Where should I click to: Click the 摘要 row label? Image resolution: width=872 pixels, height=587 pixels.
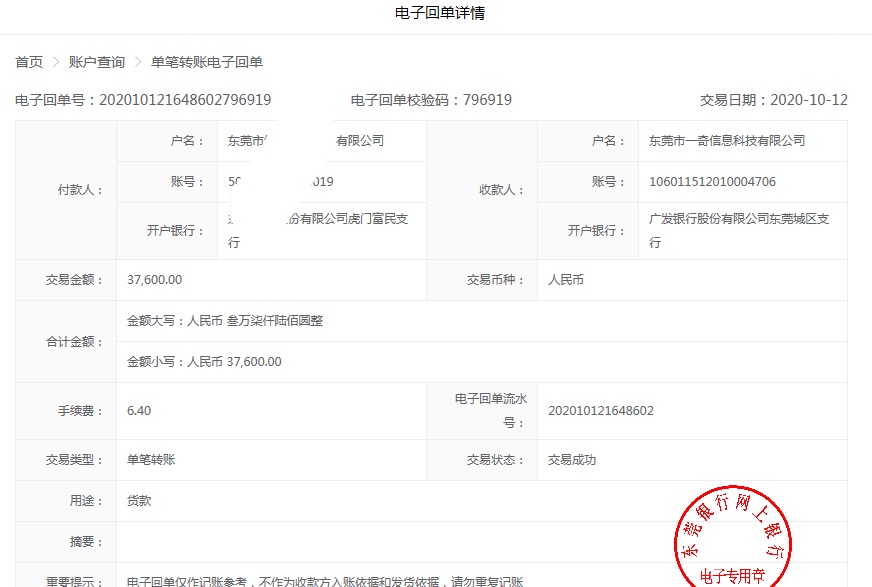[87, 541]
